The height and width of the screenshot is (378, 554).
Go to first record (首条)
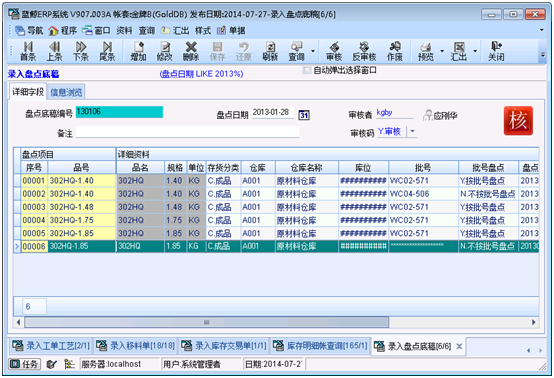pyautogui.click(x=28, y=51)
